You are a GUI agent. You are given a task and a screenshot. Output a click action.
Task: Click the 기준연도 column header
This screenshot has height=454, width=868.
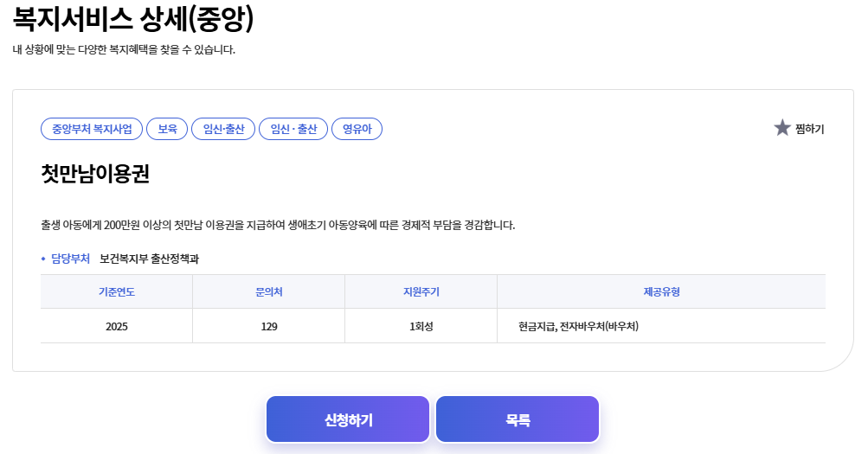pos(116,291)
